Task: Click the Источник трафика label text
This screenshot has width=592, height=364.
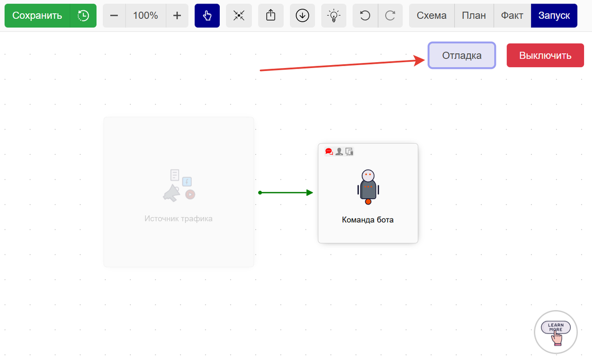Action: pos(178,218)
